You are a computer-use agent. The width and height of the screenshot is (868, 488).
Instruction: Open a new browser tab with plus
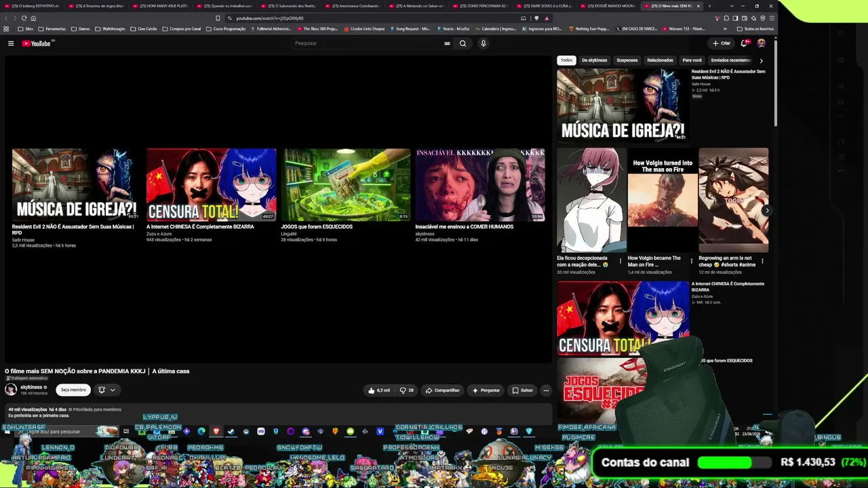click(709, 6)
